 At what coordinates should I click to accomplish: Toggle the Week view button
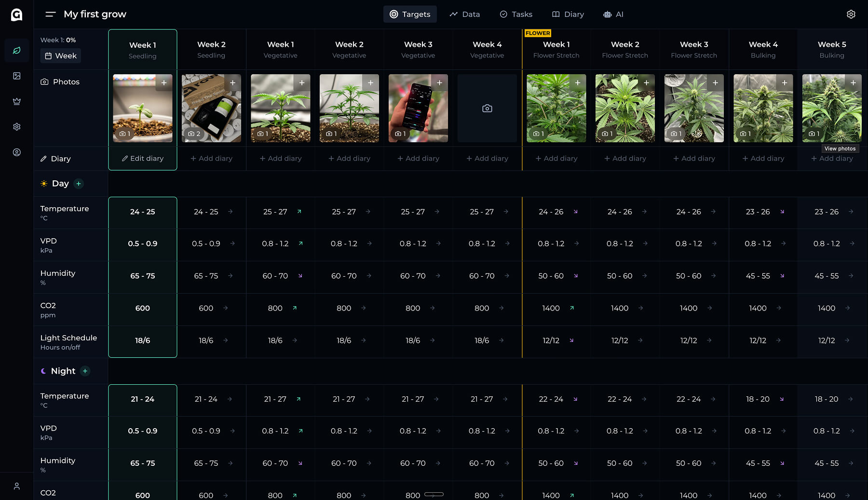[x=60, y=56]
